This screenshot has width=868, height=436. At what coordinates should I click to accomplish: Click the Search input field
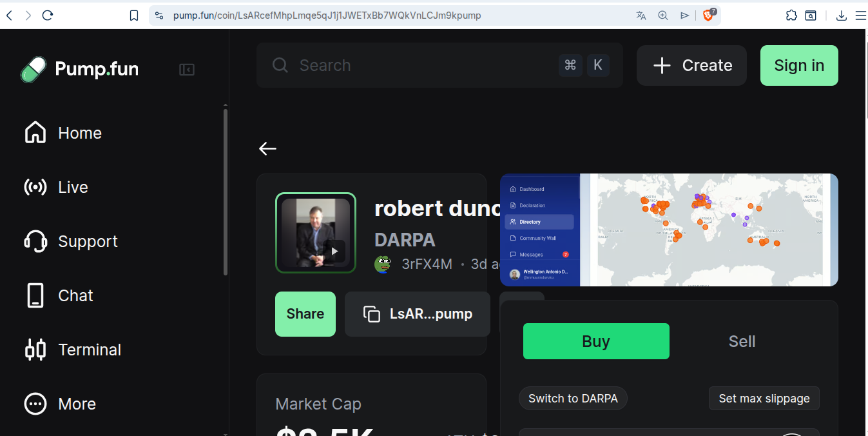click(x=439, y=65)
